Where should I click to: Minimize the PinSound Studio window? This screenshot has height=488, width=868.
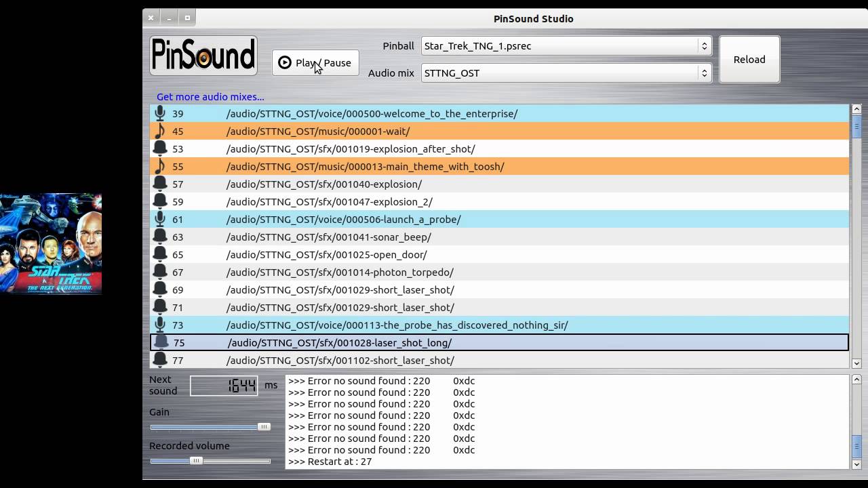tap(170, 18)
